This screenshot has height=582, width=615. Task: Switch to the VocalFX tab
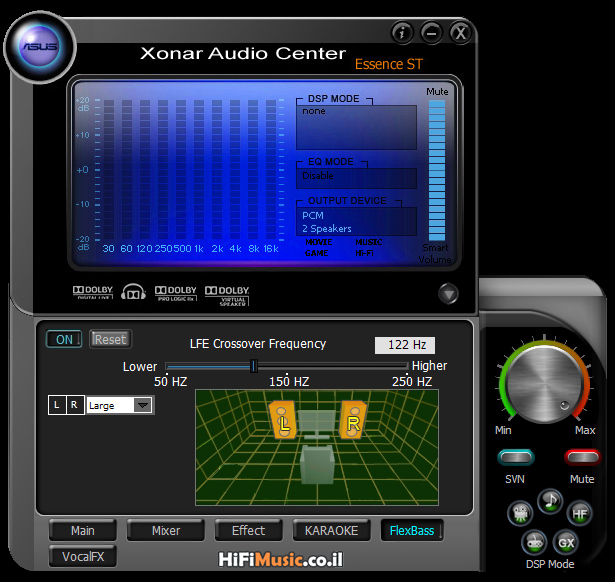[x=83, y=557]
